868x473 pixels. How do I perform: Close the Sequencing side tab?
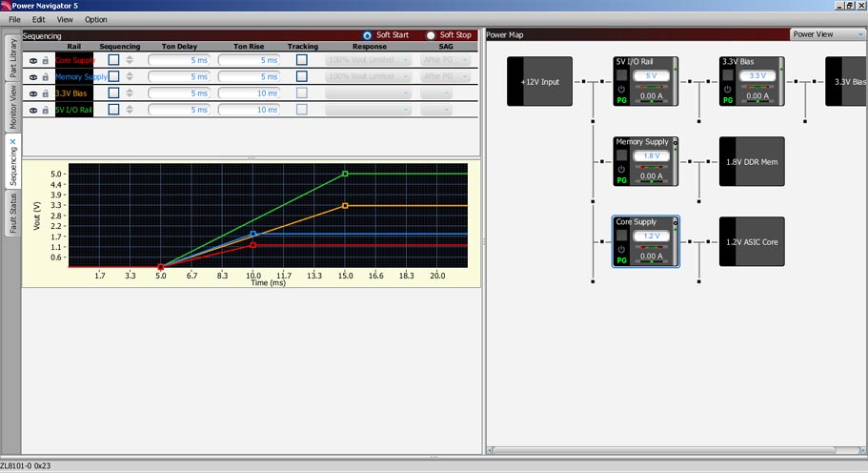coord(12,142)
